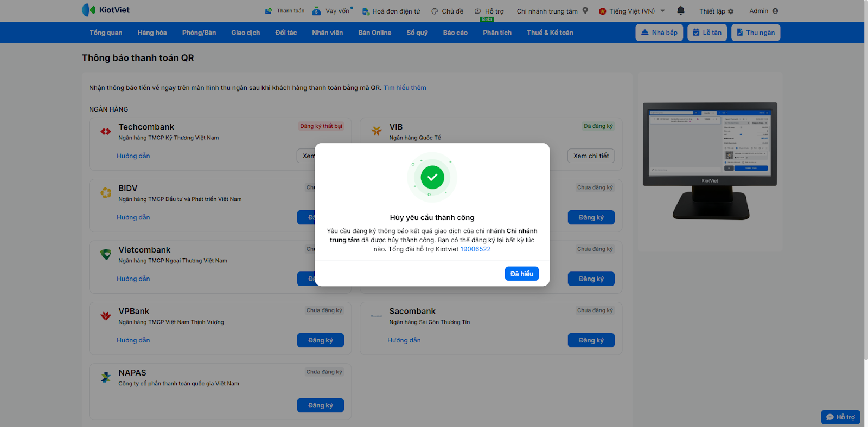This screenshot has height=427, width=868.
Task: Open the Báo cáo menu
Action: point(455,33)
